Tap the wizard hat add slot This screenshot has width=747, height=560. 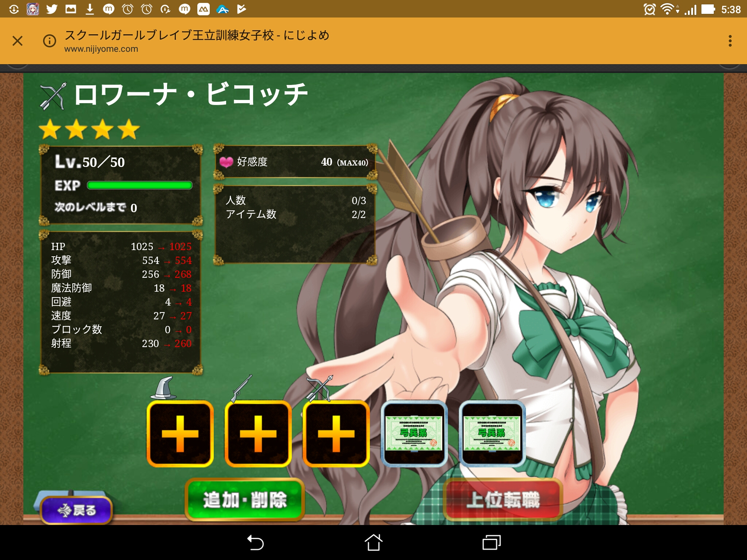(x=180, y=434)
